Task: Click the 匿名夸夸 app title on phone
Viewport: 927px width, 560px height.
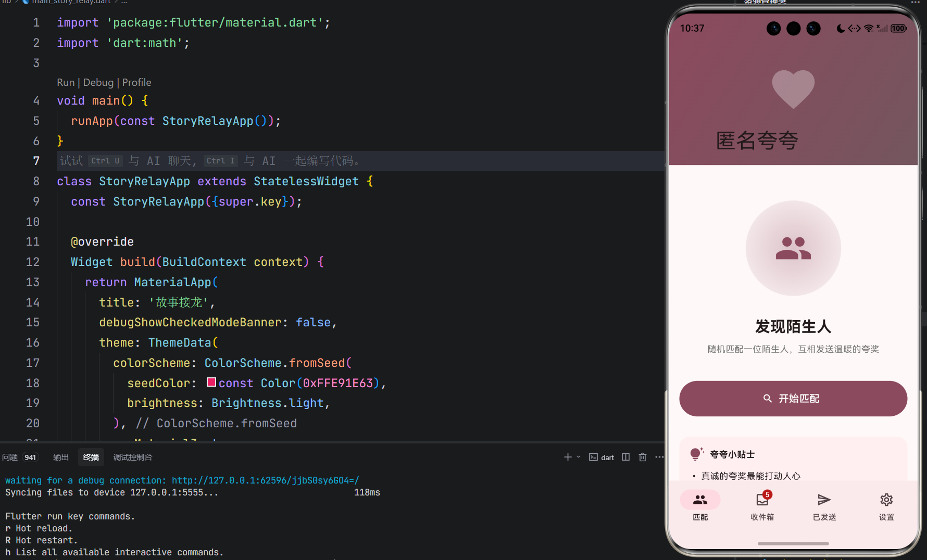Action: 757,141
